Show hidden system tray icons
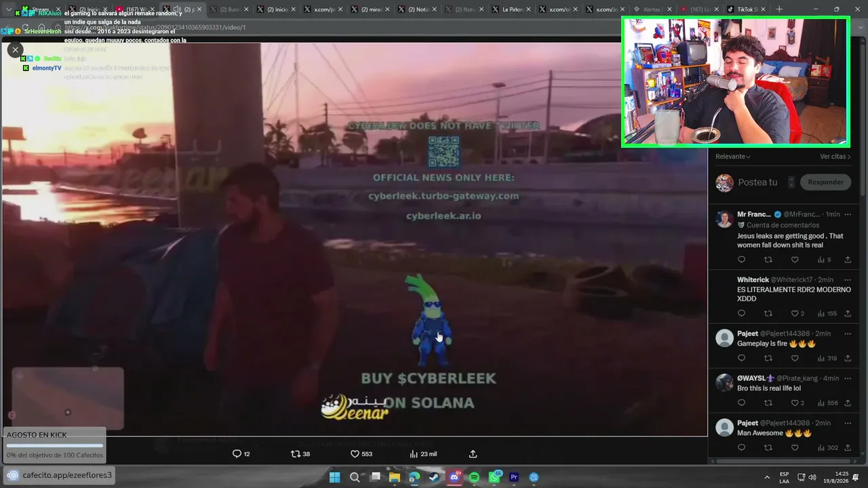 point(767,477)
